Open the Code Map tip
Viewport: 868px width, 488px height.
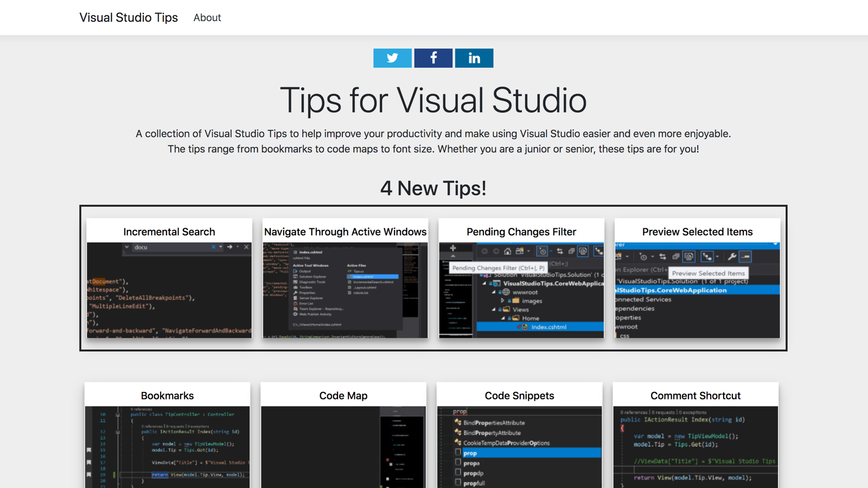(x=343, y=395)
